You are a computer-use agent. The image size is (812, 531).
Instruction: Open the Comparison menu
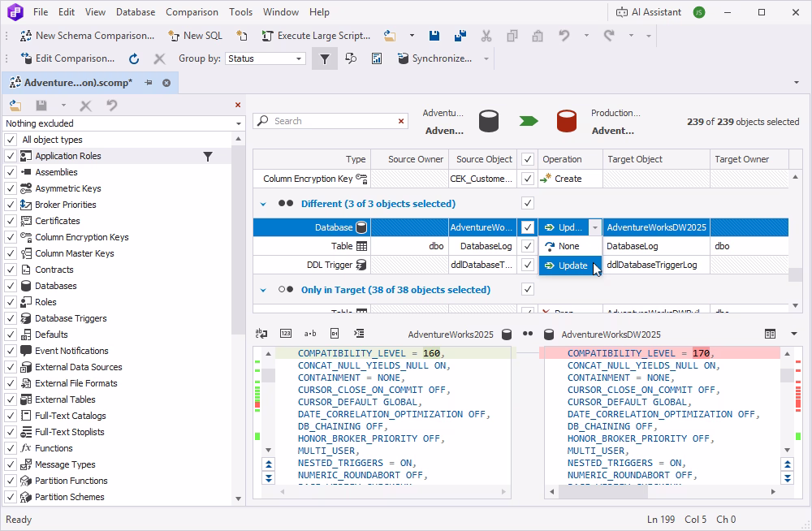[x=192, y=12]
